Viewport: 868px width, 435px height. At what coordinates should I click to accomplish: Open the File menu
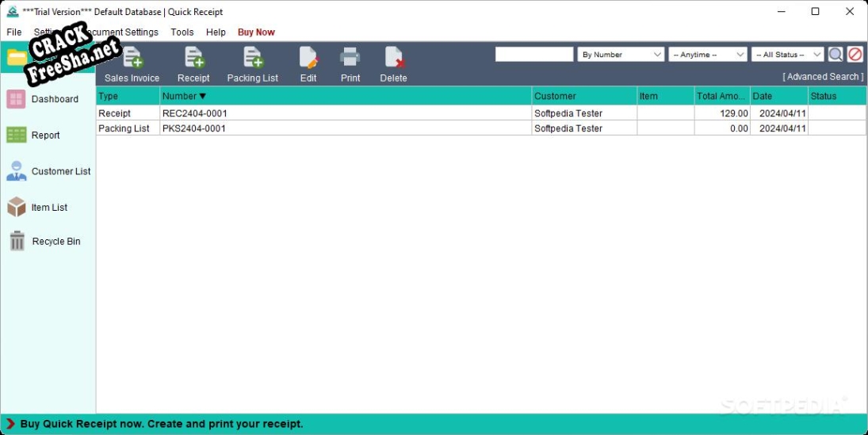click(x=14, y=32)
